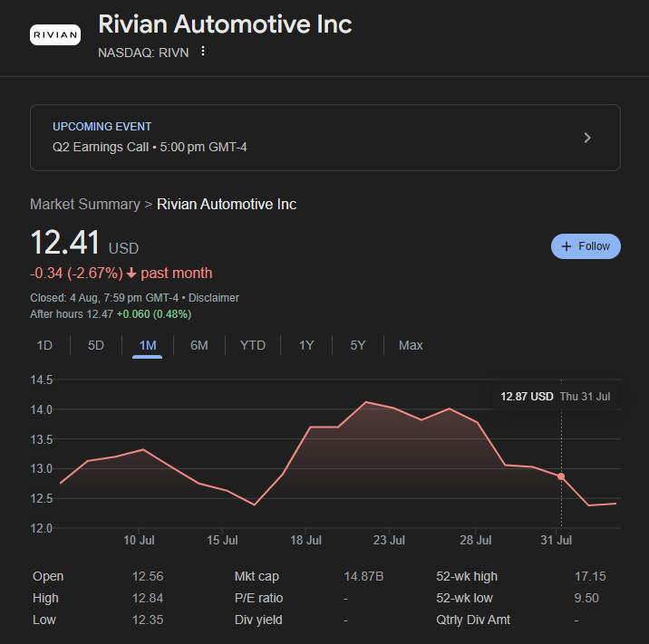Click the P/E ratio label
The image size is (649, 644).
point(258,598)
